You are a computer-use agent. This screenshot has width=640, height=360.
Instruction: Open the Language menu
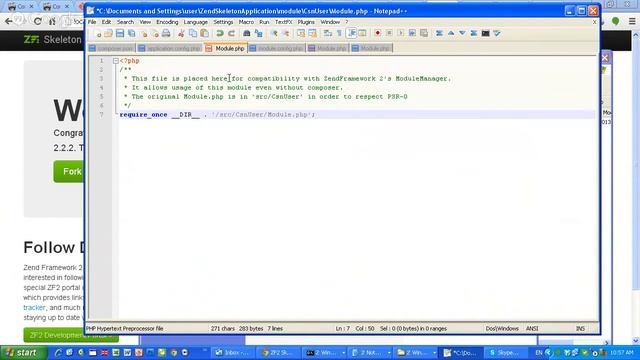pos(196,22)
